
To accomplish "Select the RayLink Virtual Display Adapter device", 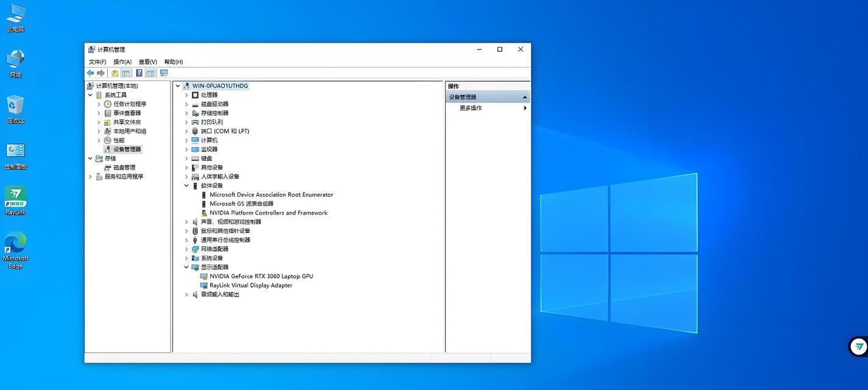I will 251,284.
